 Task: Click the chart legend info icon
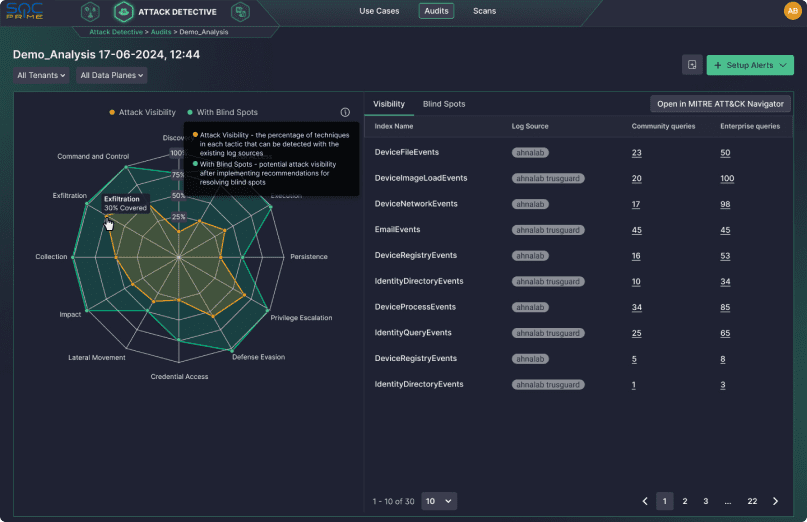345,113
